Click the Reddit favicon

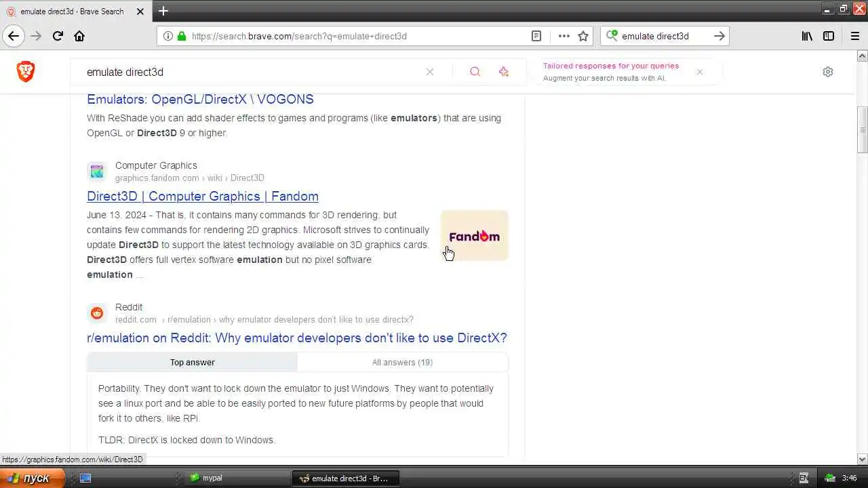pyautogui.click(x=97, y=313)
